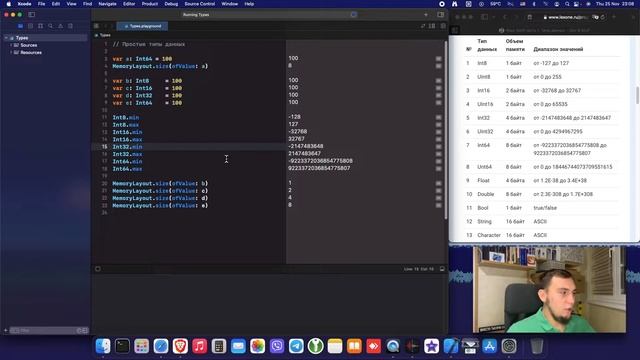Image resolution: width=640 pixels, height=360 pixels.
Task: Toggle result view for Int8.max value 127
Action: pos(438,124)
